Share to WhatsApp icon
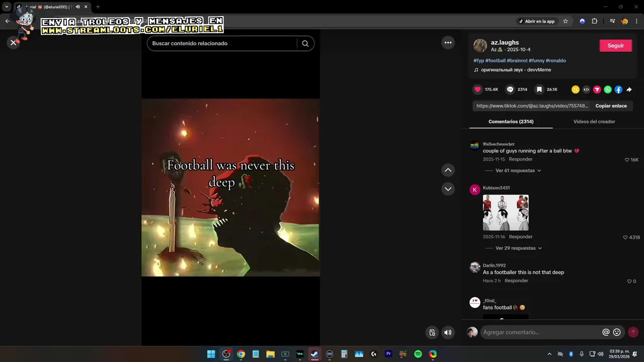The image size is (644, 362). pyautogui.click(x=608, y=89)
